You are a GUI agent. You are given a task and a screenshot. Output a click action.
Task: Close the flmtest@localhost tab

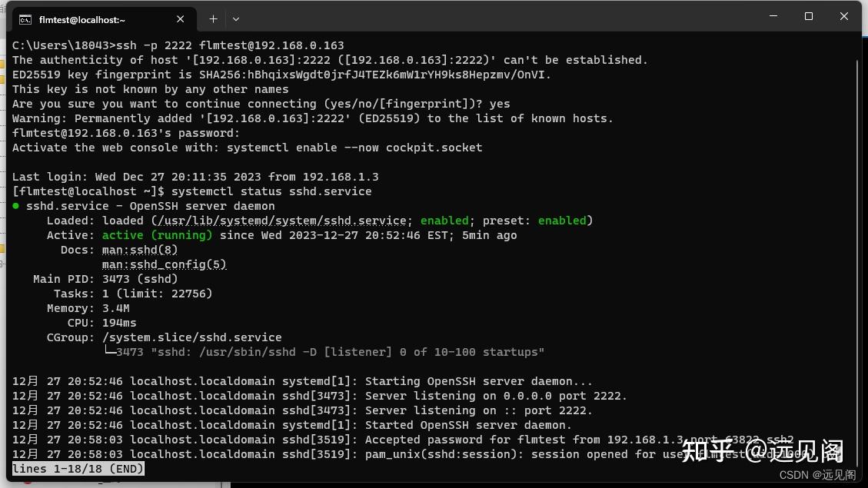[181, 19]
